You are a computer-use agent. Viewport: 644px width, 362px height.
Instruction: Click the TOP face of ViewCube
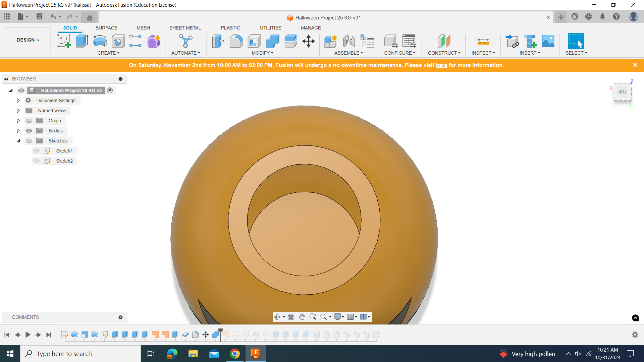pyautogui.click(x=623, y=92)
